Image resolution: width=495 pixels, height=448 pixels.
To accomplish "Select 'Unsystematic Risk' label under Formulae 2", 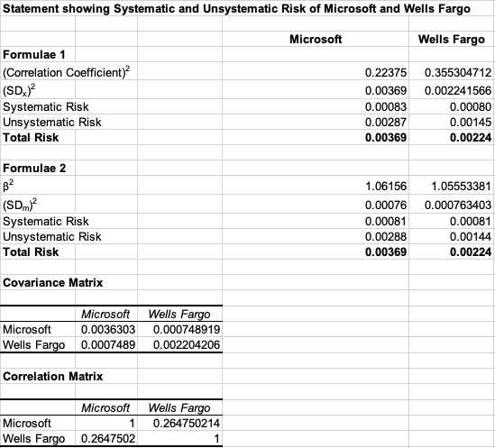I will click(52, 237).
